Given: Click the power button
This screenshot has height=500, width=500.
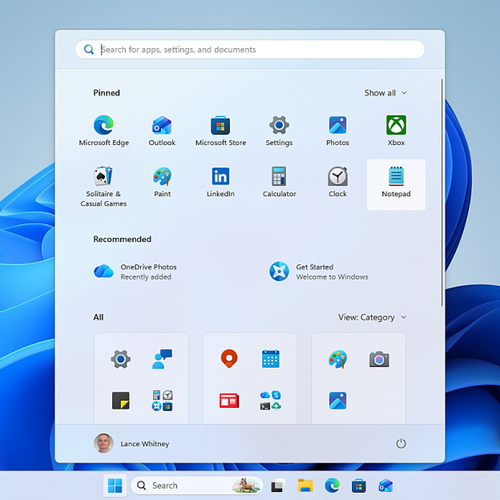Looking at the screenshot, I should click(401, 444).
